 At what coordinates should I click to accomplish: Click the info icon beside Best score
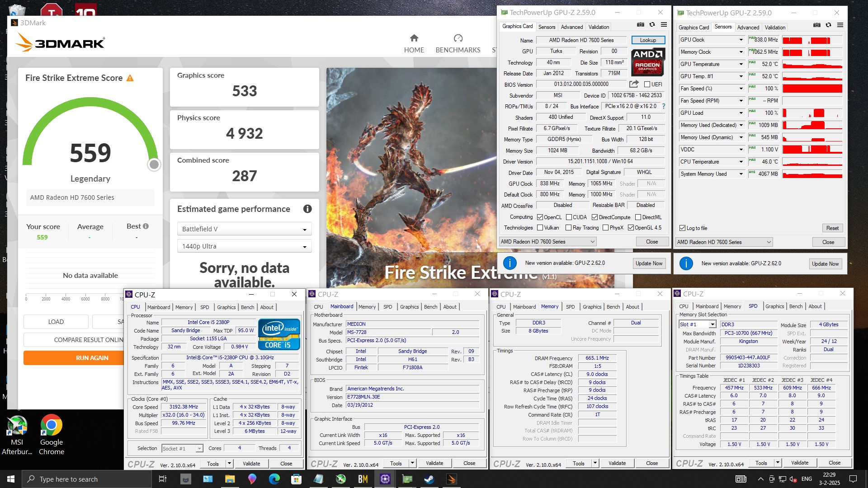[x=146, y=226]
